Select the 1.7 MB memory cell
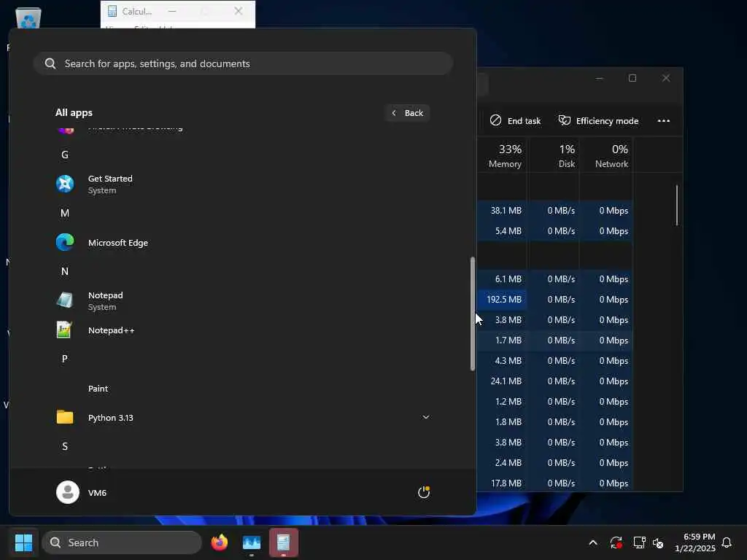This screenshot has width=747, height=560. [502, 340]
